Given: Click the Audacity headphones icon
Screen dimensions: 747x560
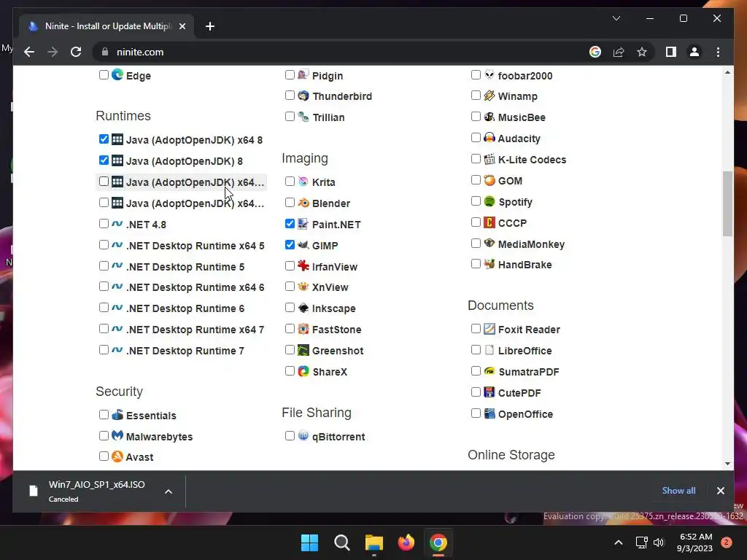Looking at the screenshot, I should coord(489,138).
